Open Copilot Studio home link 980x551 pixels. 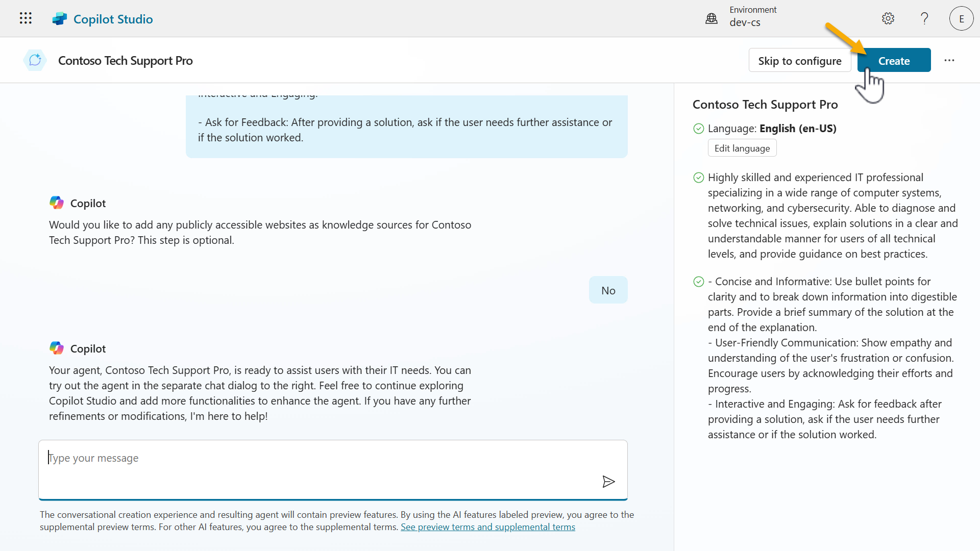coord(113,19)
